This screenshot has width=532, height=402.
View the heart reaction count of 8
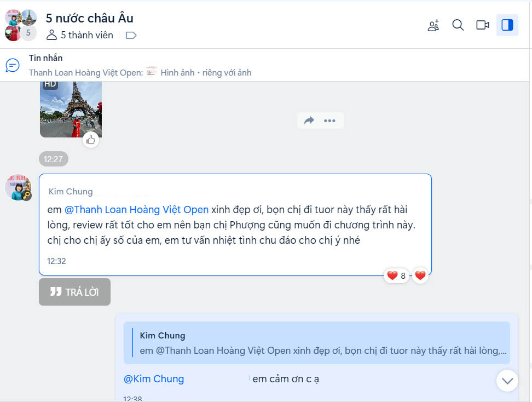tap(396, 275)
